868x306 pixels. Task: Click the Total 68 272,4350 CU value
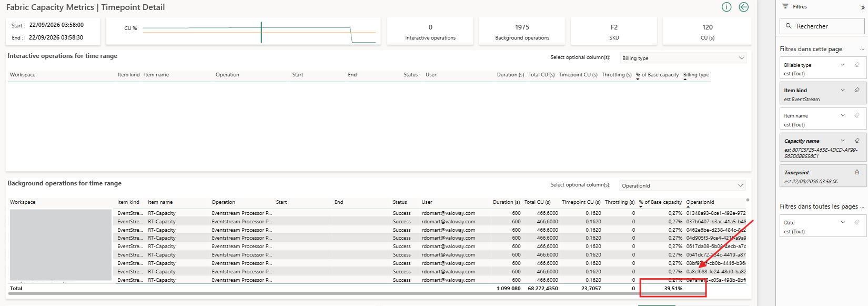[x=543, y=289]
